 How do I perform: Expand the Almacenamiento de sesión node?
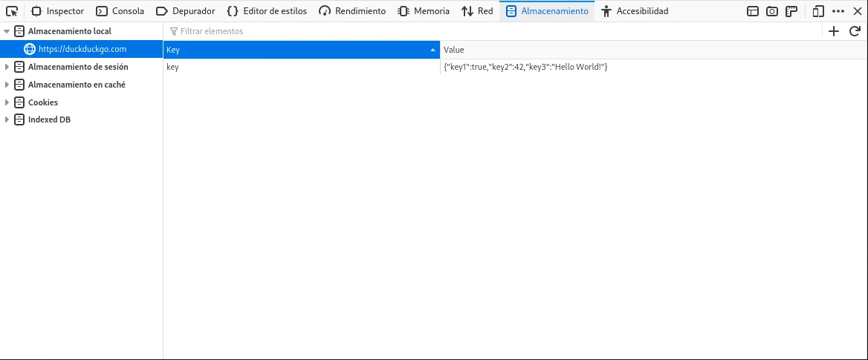coord(7,67)
